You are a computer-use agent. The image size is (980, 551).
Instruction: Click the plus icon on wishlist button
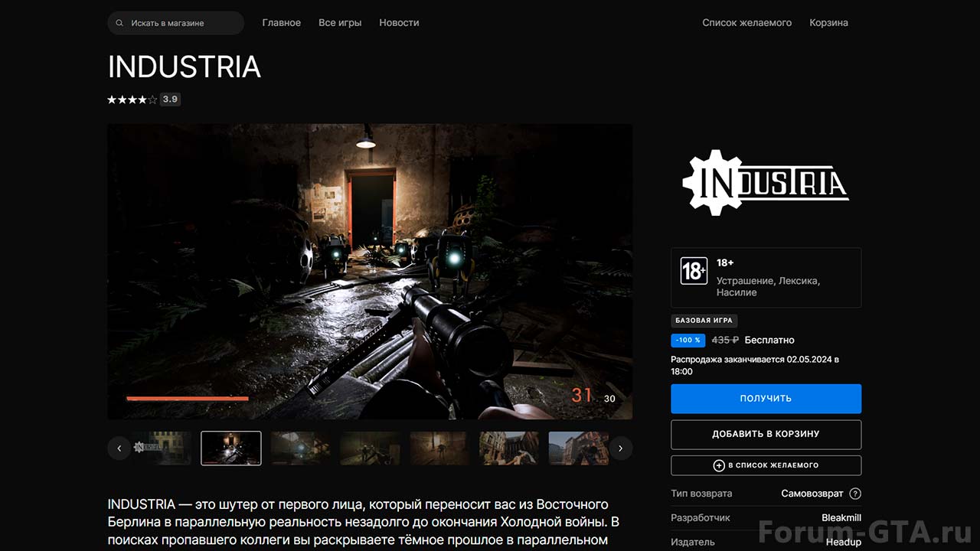[x=719, y=465]
